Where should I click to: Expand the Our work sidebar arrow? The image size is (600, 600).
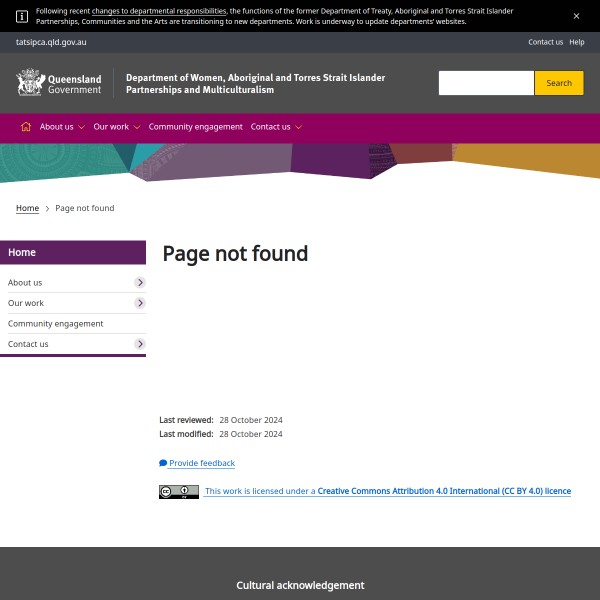point(140,303)
